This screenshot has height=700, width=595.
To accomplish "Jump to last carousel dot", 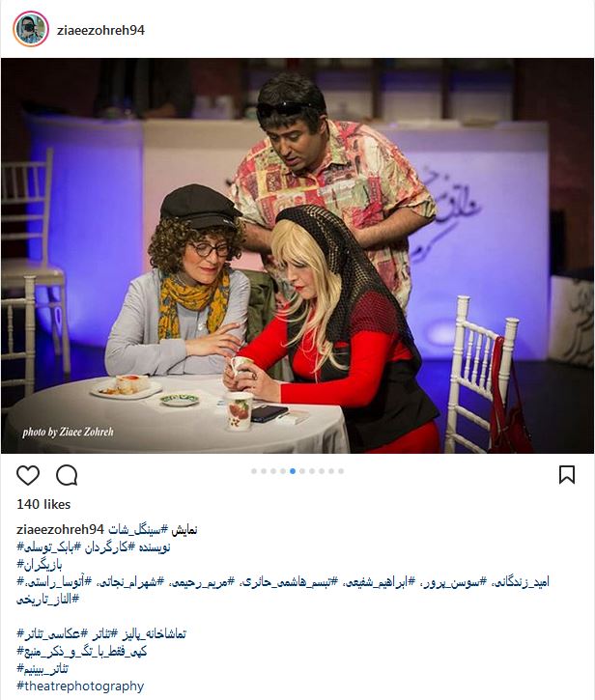I will [x=341, y=471].
